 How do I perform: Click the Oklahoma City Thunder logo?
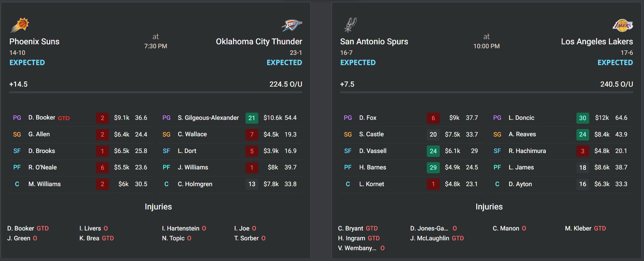coord(292,25)
